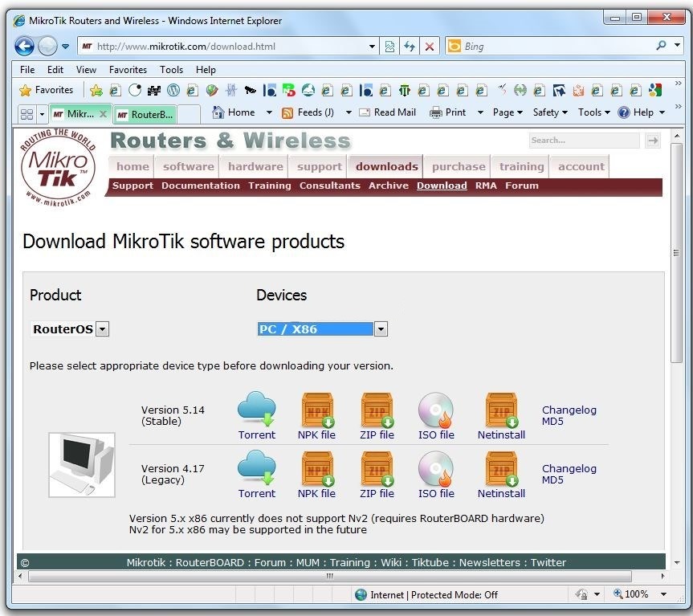The height and width of the screenshot is (616, 693).
Task: Click the Documentation submenu link
Action: 200,186
